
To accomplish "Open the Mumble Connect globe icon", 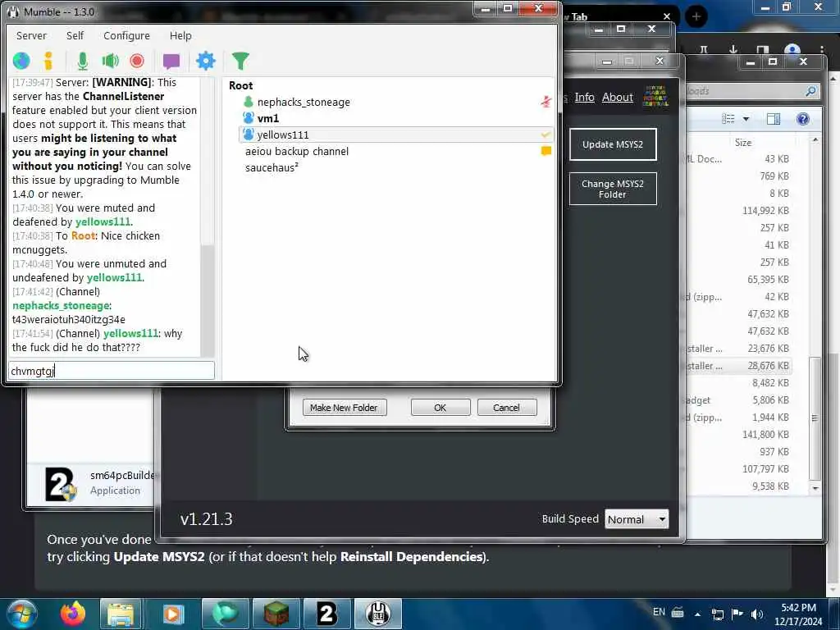I will click(x=21, y=61).
